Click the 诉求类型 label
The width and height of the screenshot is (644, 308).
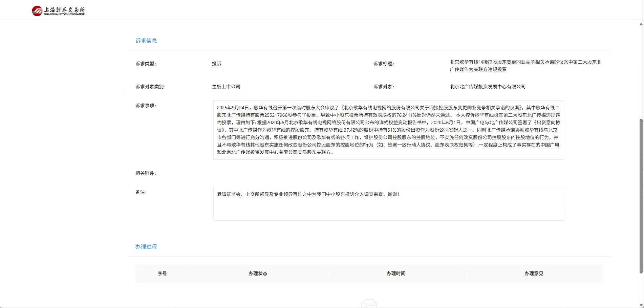146,64
